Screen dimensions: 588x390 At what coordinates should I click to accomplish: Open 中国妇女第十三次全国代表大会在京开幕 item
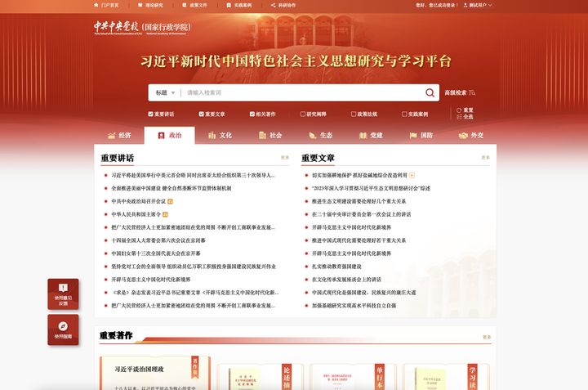coord(156,253)
